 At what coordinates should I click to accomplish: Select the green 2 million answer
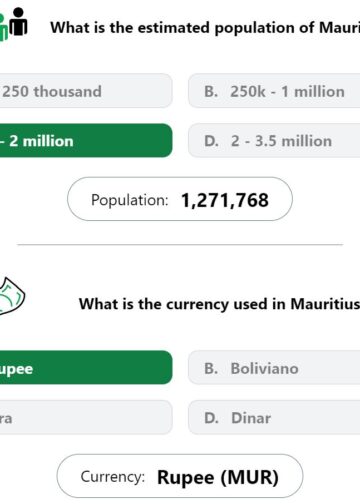(x=86, y=140)
